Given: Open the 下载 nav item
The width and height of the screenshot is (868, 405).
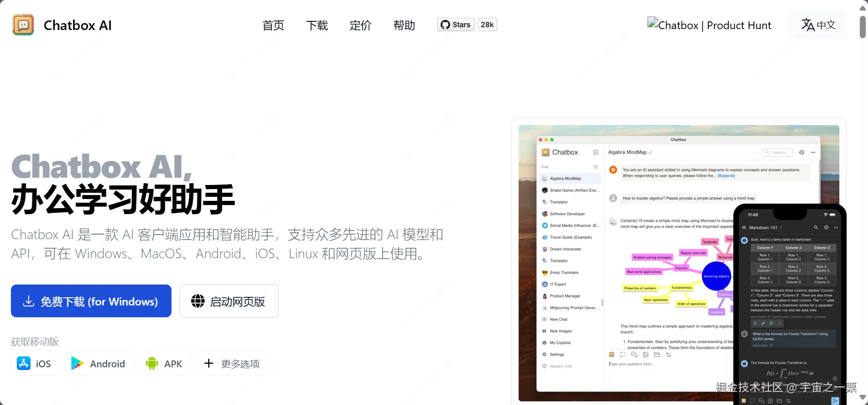Looking at the screenshot, I should [317, 25].
